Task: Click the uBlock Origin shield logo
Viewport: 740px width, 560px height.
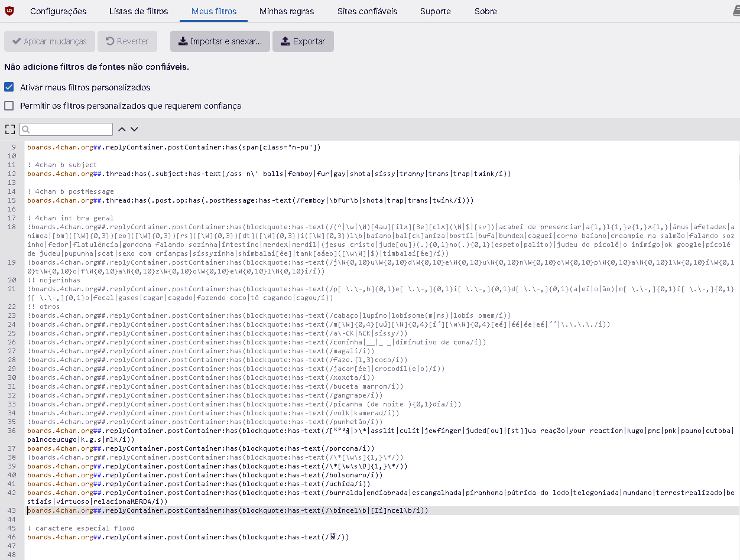Action: pos(9,11)
